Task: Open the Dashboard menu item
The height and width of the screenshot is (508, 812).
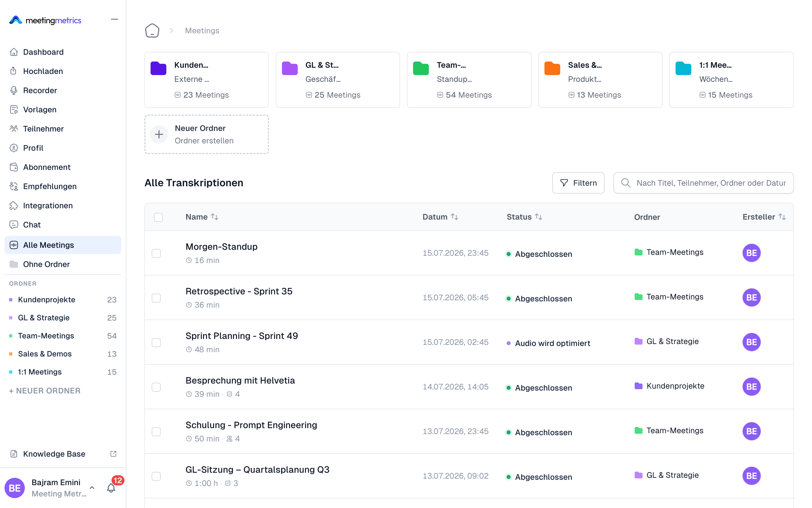Action: 63,52
